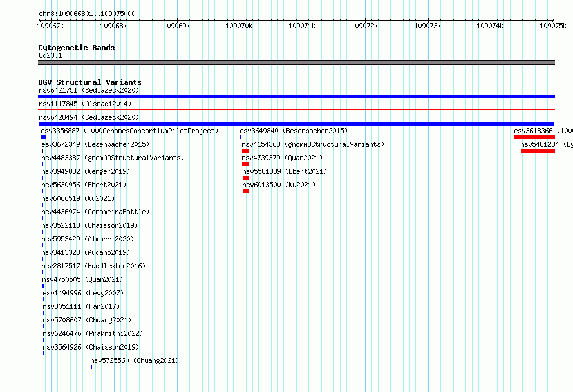Select the nsv5708607 (Chuang2021) variant
The height and width of the screenshot is (392, 573).
[x=87, y=320]
